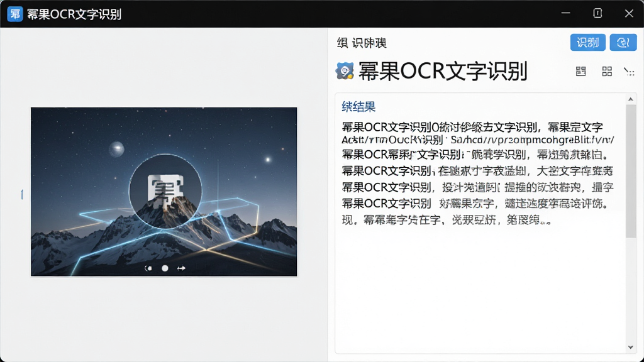Click the blue 结果 heading in results
Screen dimensions: 644x362
358,107
